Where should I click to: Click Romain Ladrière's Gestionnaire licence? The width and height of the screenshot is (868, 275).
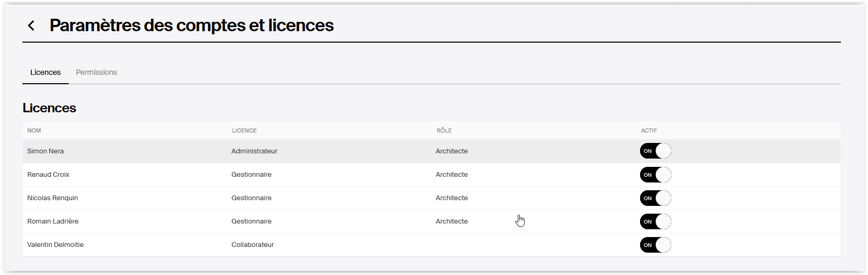click(x=251, y=221)
